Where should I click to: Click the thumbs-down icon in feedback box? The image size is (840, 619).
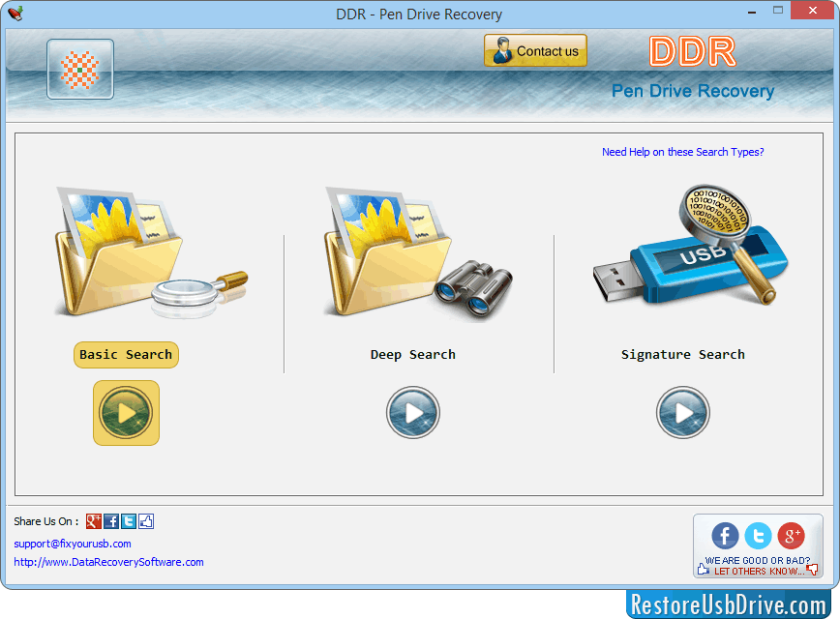[812, 570]
